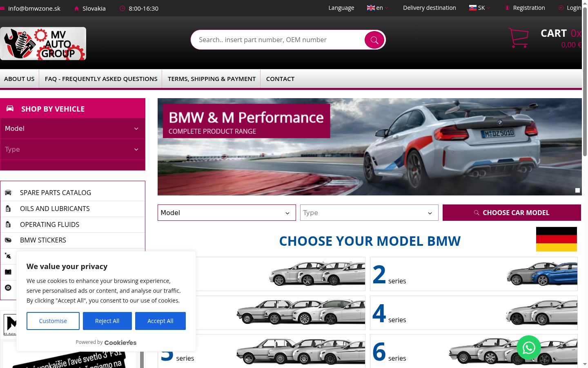Open the en language dropdown

click(378, 8)
